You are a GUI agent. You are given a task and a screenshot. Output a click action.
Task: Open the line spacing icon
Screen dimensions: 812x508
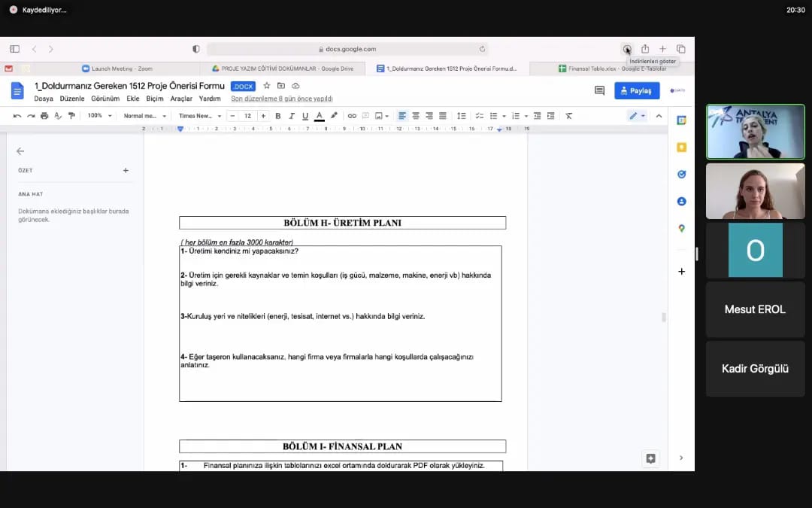(x=462, y=116)
